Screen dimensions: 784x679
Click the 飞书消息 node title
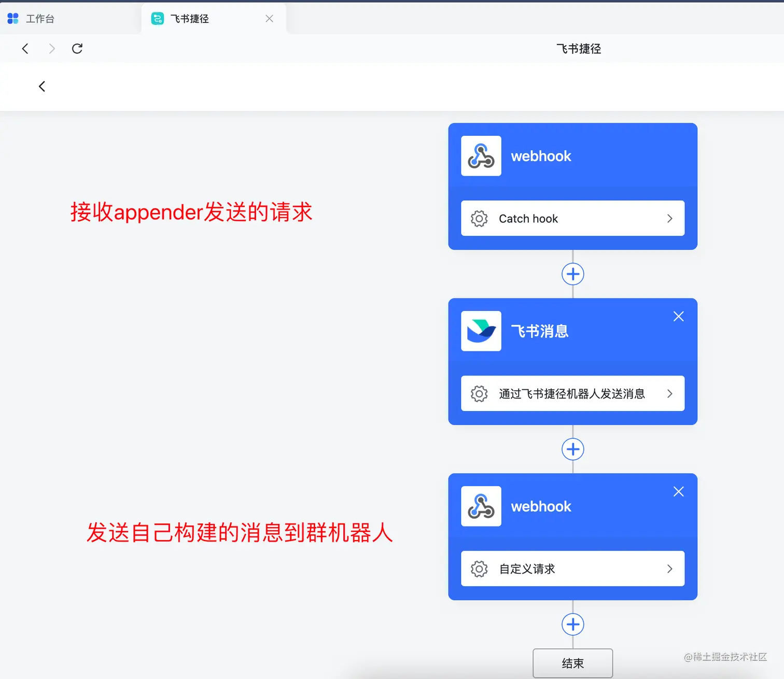point(540,331)
